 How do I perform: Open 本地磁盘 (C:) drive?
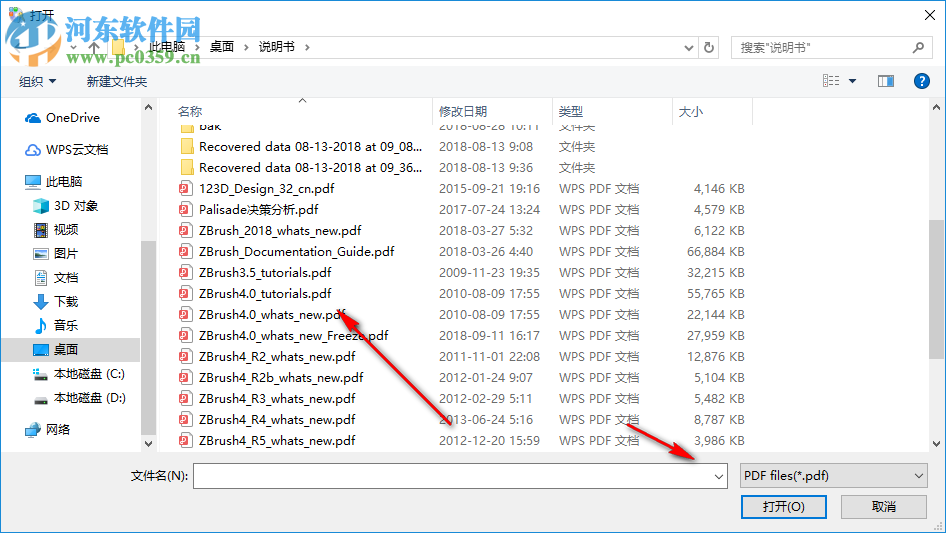pos(89,374)
